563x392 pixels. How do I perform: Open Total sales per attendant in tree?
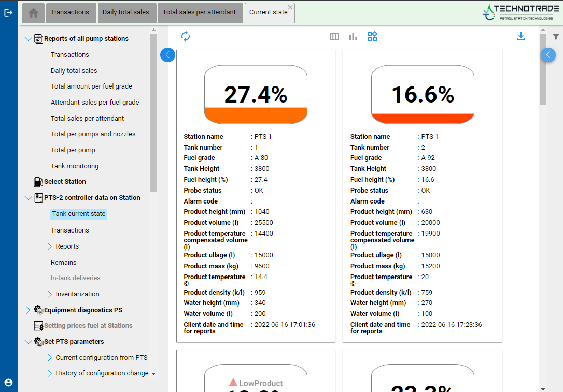point(87,119)
